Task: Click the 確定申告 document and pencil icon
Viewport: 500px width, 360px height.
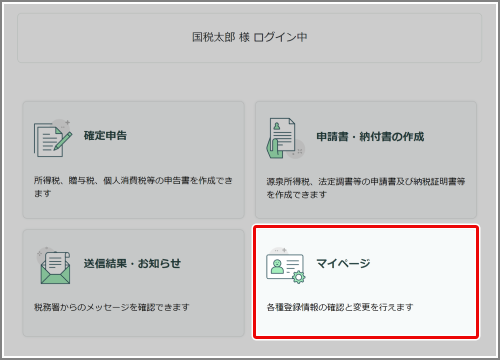Action: 53,138
